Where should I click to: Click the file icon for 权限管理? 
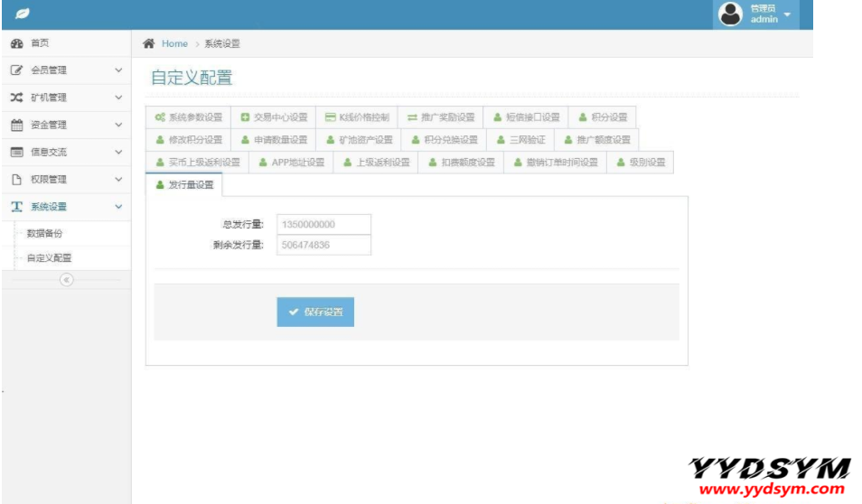17,179
